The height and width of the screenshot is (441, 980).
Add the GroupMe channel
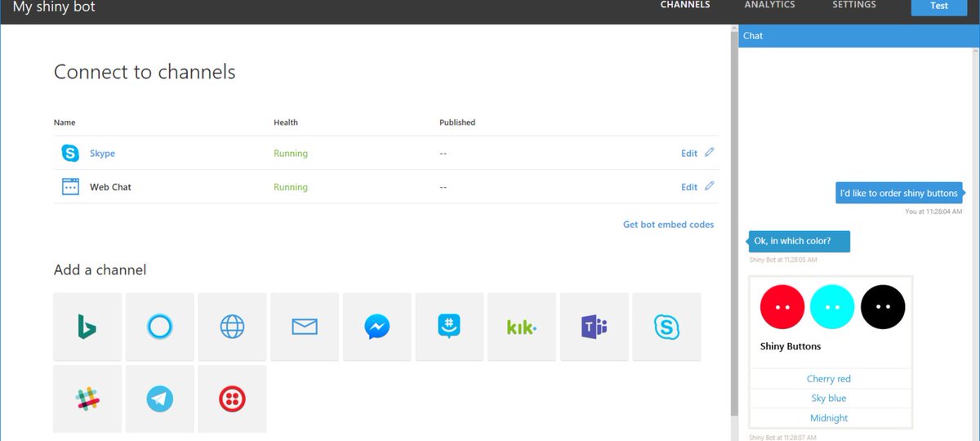(x=449, y=327)
